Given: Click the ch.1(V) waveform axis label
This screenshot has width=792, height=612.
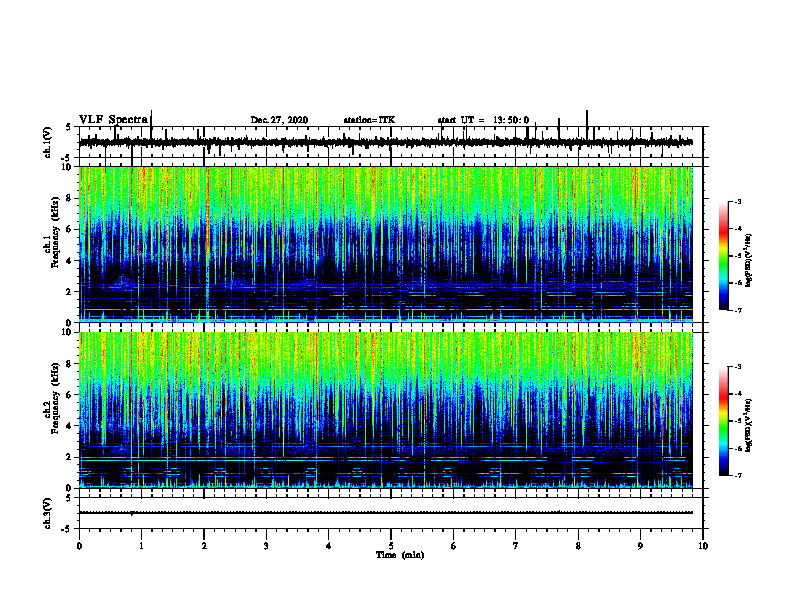Looking at the screenshot, I should [x=48, y=142].
